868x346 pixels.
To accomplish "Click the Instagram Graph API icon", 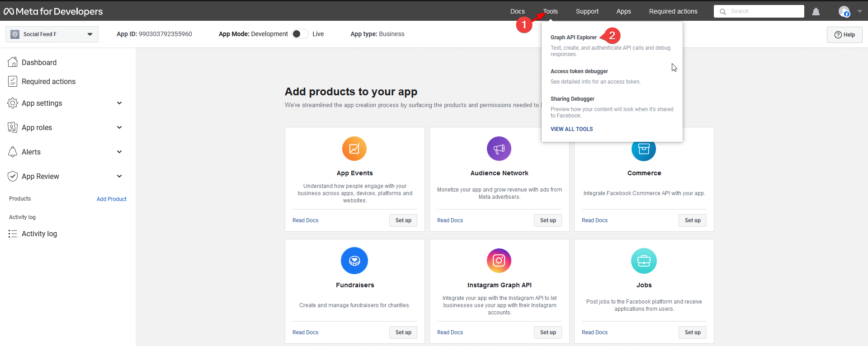I will [499, 261].
